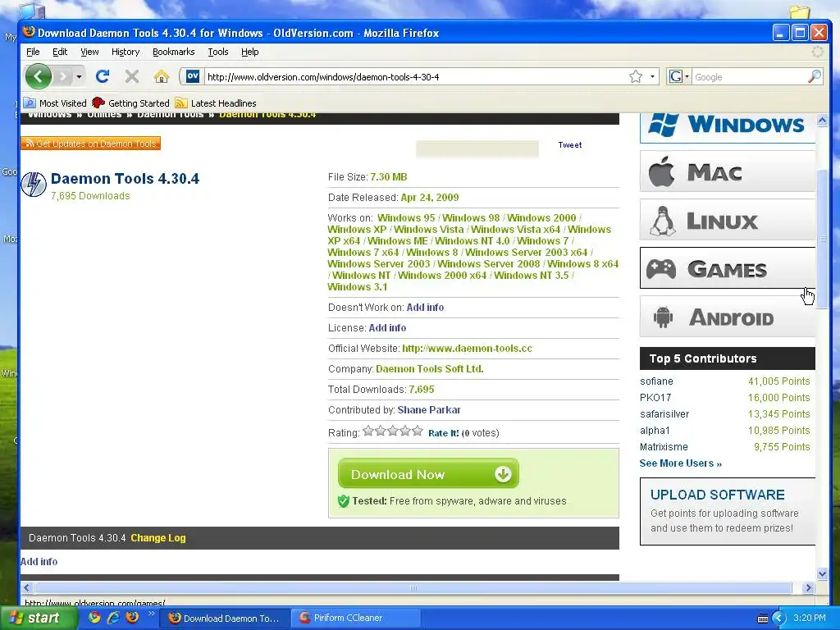Open the Getting Started bookmark

click(130, 103)
